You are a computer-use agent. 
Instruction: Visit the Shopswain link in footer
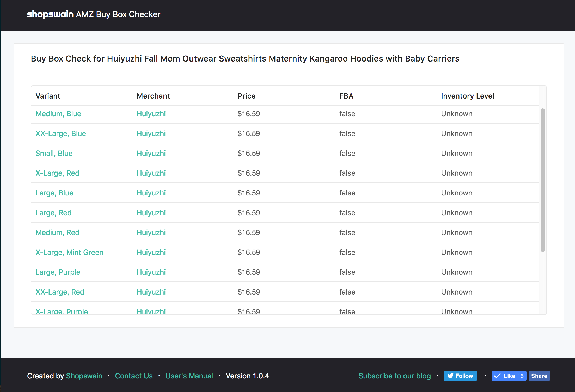tap(84, 376)
